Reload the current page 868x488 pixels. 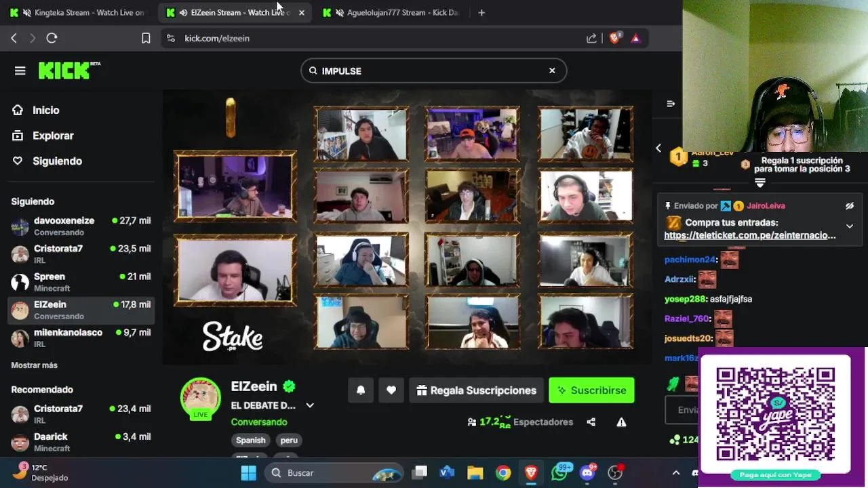[52, 38]
